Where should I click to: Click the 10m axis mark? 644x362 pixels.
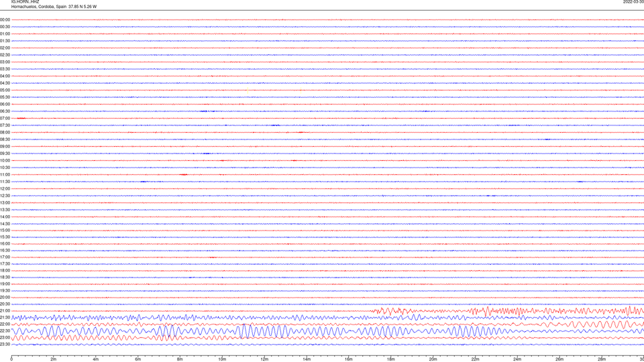[222, 359]
